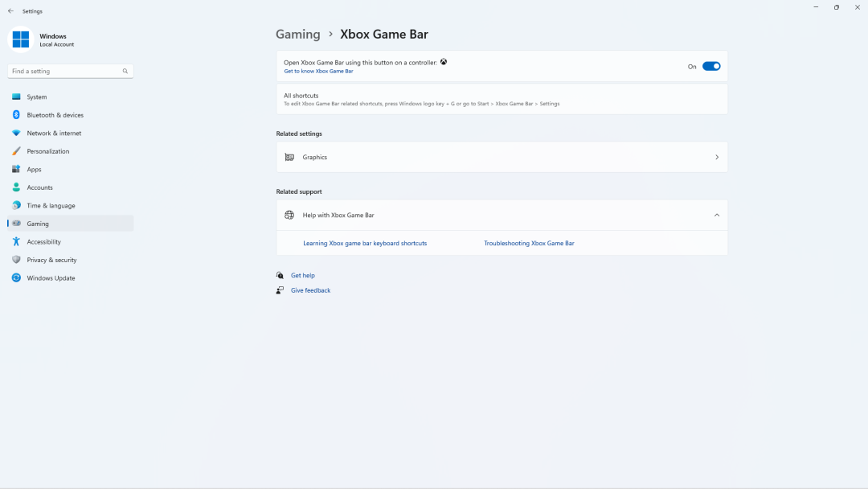Open Bluetooth & devices via its icon
This screenshot has height=489, width=868.
point(16,115)
